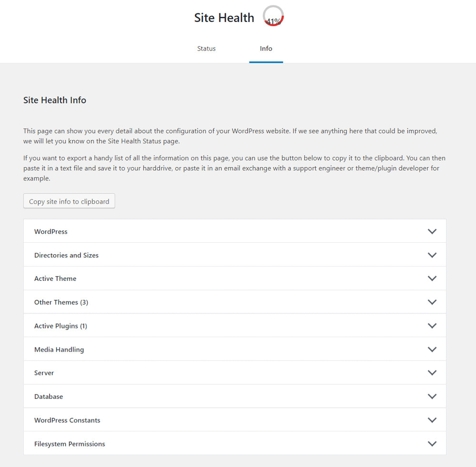The image size is (476, 467).
Task: Expand the WordPress section
Action: coord(235,231)
